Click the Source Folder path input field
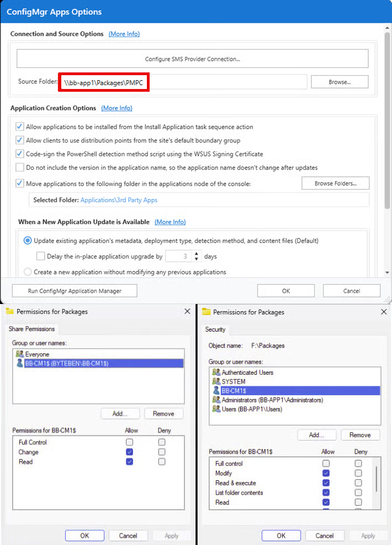392x545 pixels. click(183, 82)
